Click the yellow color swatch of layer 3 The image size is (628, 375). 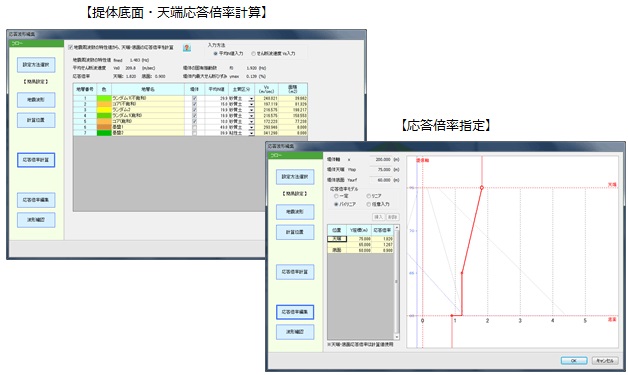104,110
